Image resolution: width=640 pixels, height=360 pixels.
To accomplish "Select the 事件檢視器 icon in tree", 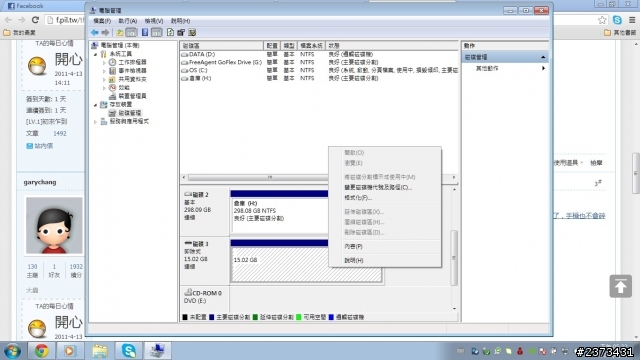I will tap(112, 71).
